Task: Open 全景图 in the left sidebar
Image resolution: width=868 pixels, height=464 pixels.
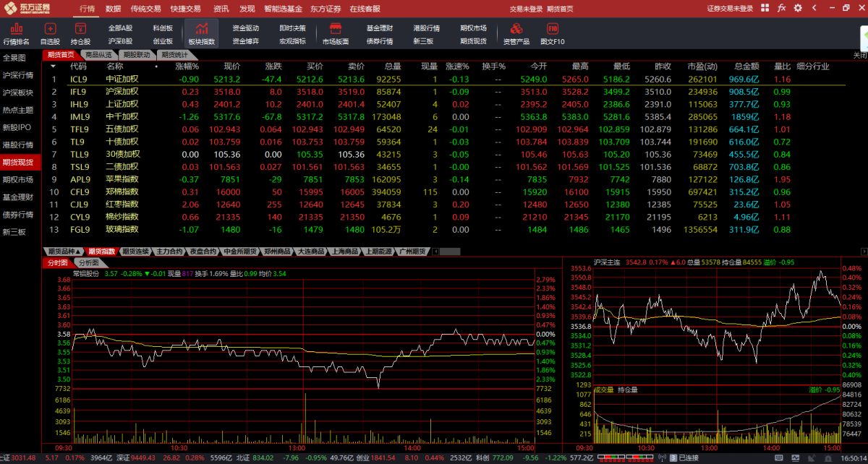Action: (x=14, y=58)
